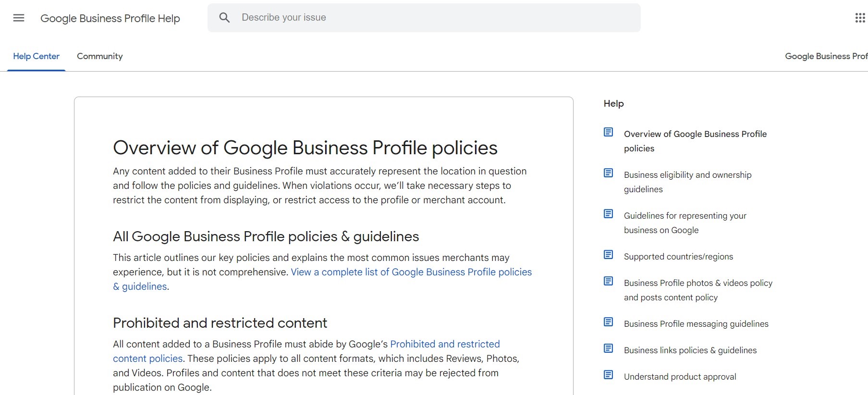Click the Help heading in sidebar
Viewport: 868px width, 395px height.
pos(613,103)
